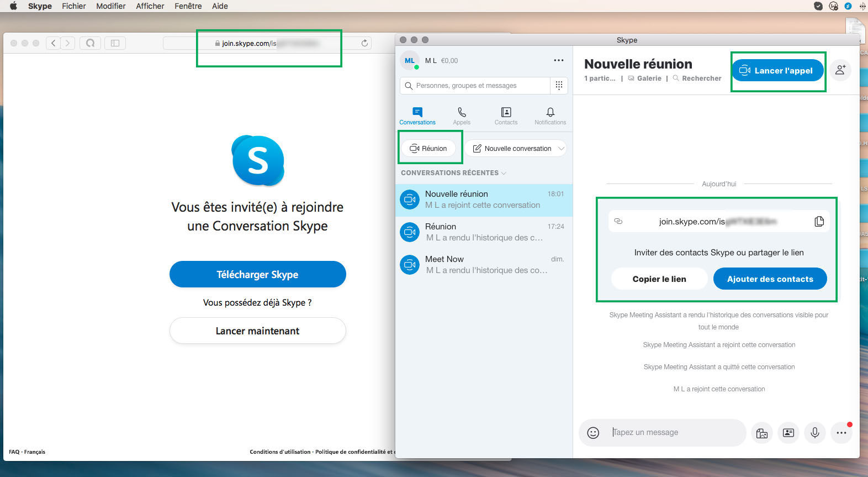Open the Fenêtre menu in menu bar

click(x=188, y=6)
